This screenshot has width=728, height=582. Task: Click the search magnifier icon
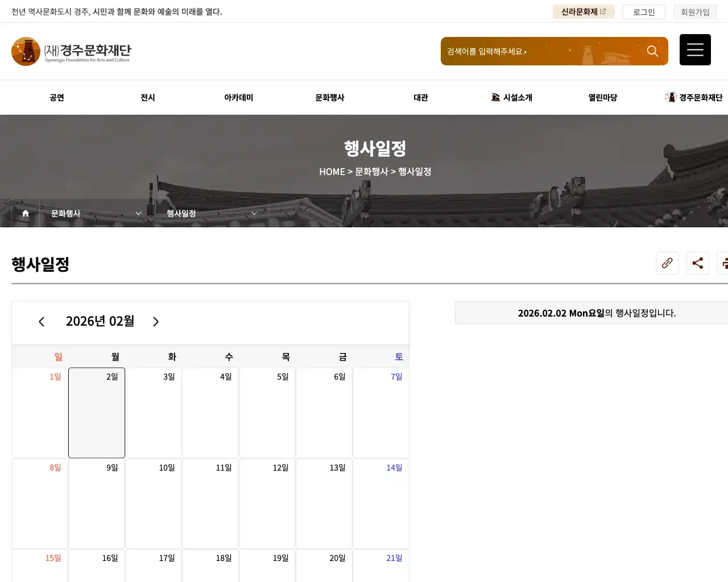652,51
